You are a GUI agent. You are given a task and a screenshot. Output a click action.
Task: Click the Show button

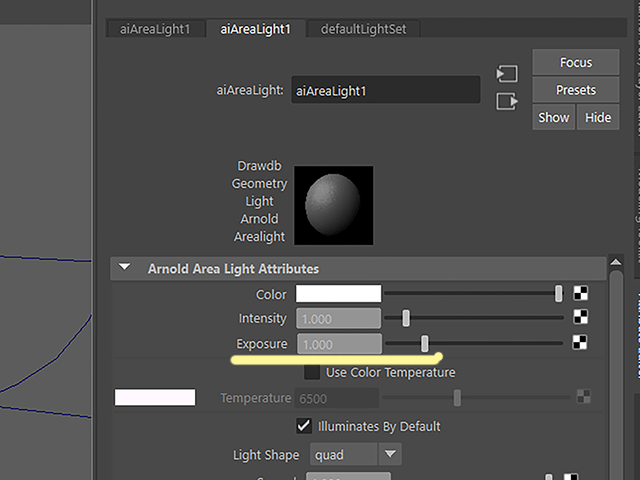click(x=553, y=118)
